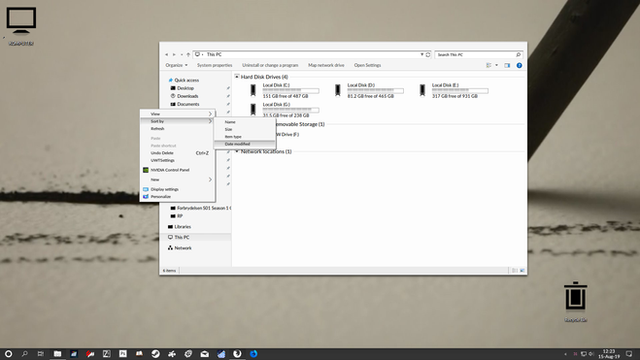Open the Local Disk (G:) drive icon
The width and height of the screenshot is (640, 360).
253,109
